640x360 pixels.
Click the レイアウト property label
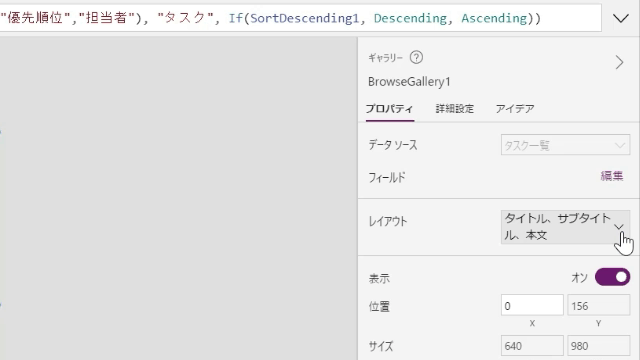(x=388, y=221)
